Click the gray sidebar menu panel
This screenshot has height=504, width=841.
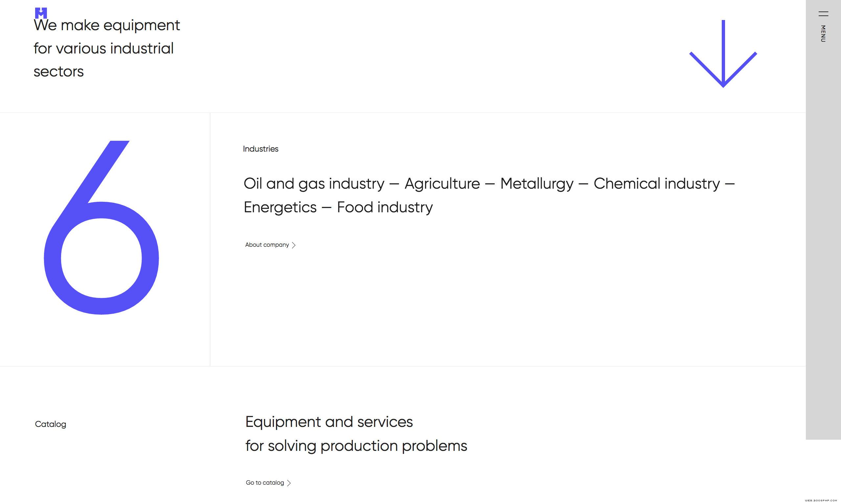click(823, 220)
